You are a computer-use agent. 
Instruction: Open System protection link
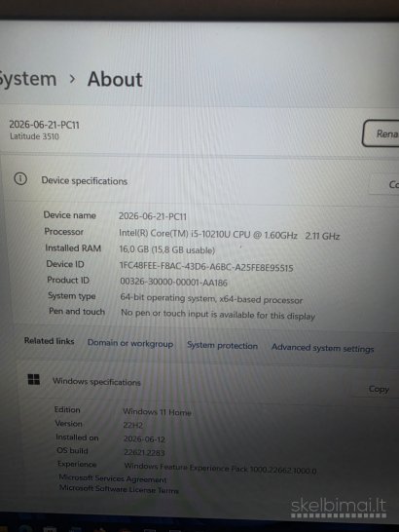click(x=223, y=345)
